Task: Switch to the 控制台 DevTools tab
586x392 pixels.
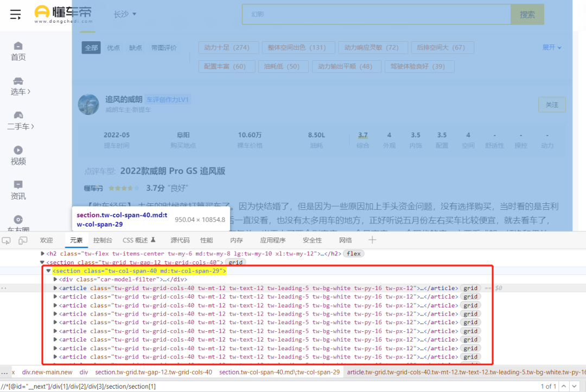Action: click(x=103, y=240)
